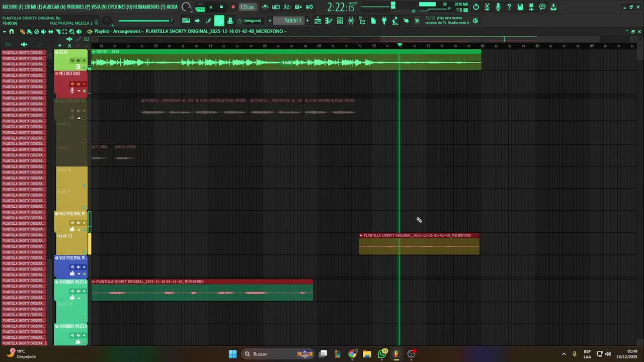Viewport: 644px width, 362px height.
Task: Open the AGREGAR menu
Action: pos(53,7)
